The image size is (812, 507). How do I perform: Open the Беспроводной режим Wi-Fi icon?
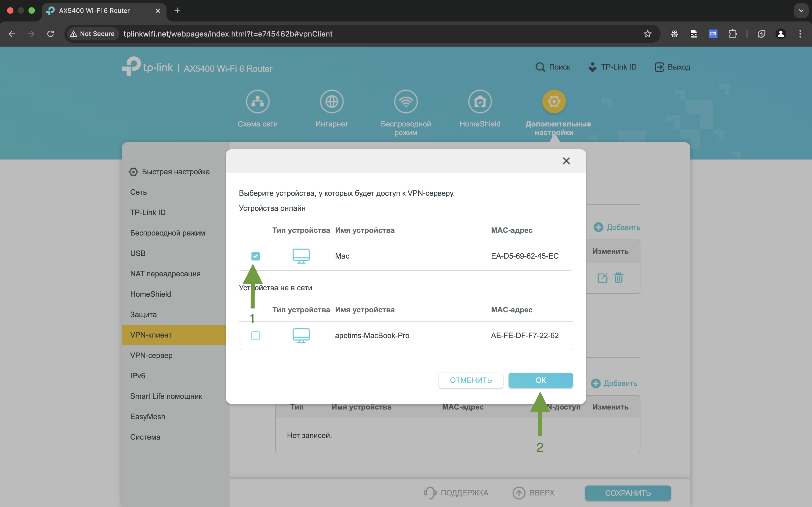(x=406, y=102)
